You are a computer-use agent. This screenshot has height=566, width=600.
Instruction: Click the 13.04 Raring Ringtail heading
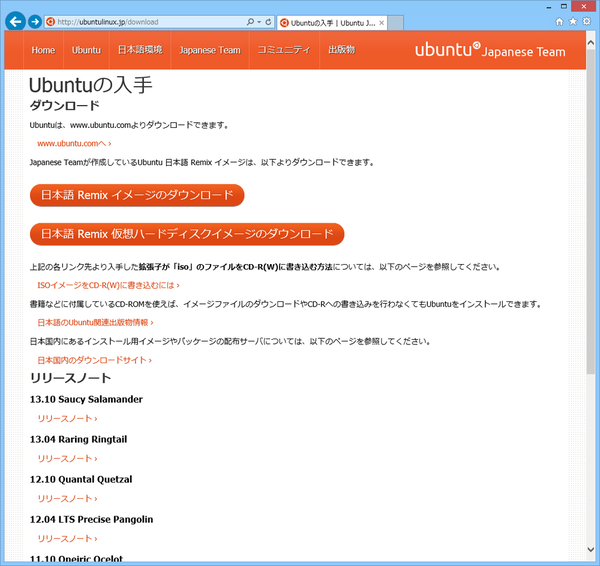(x=78, y=439)
